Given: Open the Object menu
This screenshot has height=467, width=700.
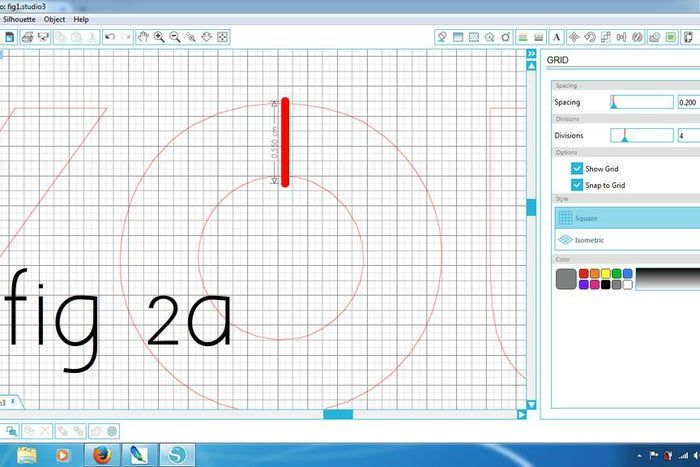Looking at the screenshot, I should [54, 19].
